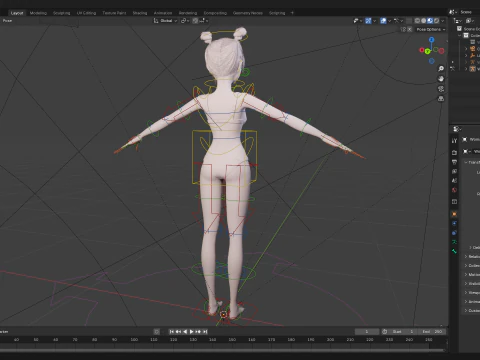Toggle the camera view icon
This screenshot has height=360, width=480.
pyautogui.click(x=441, y=89)
